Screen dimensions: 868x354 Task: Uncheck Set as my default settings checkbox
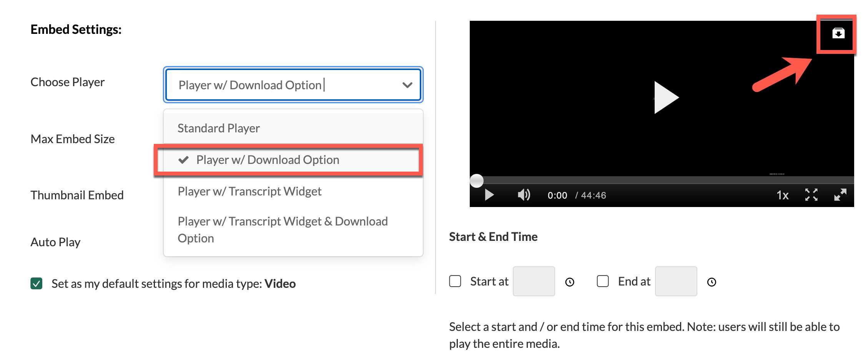[x=37, y=284]
